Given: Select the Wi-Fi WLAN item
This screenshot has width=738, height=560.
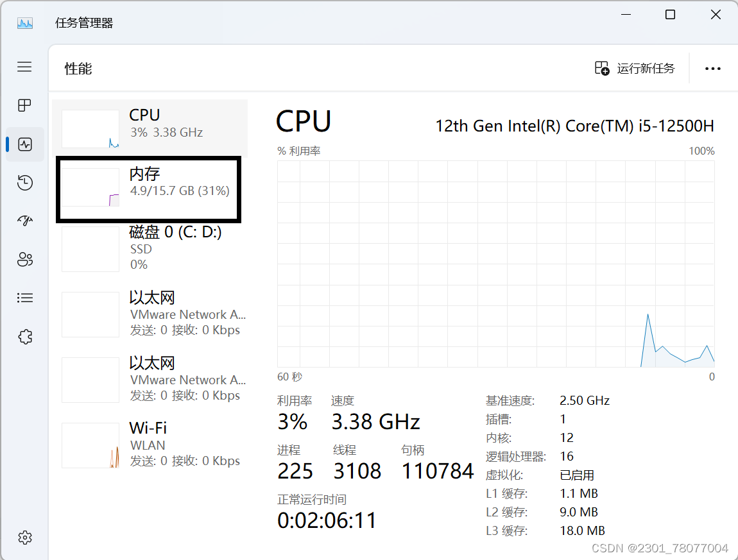Looking at the screenshot, I should tap(150, 445).
